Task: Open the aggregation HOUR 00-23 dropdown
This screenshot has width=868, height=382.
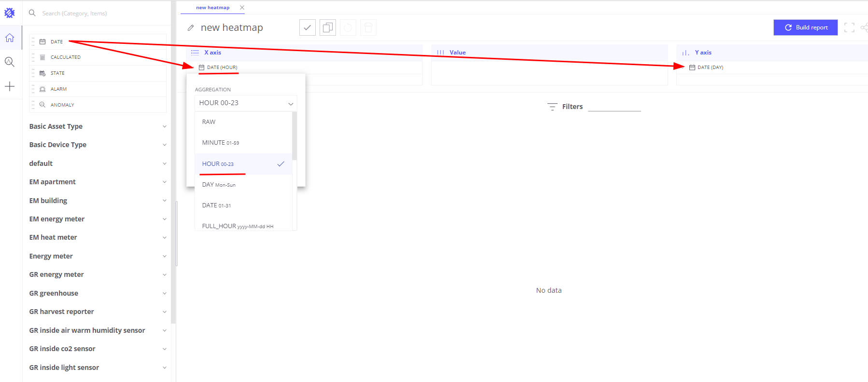Action: click(x=246, y=103)
